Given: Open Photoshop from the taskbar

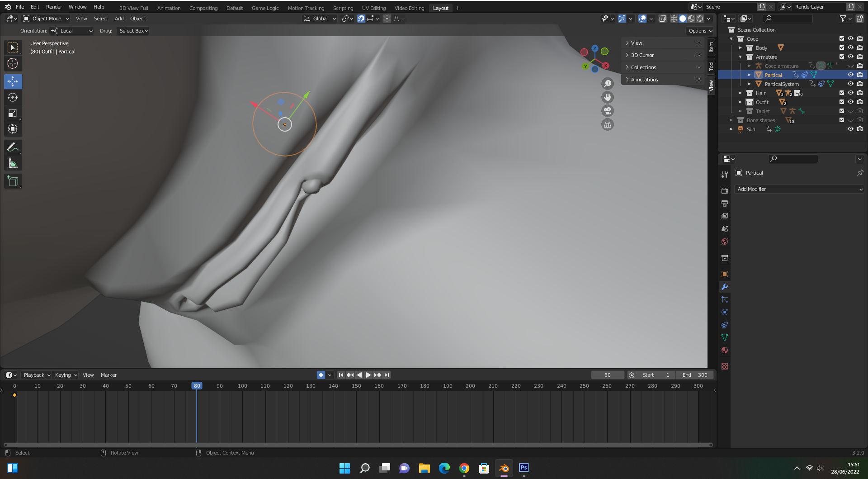Looking at the screenshot, I should (524, 468).
